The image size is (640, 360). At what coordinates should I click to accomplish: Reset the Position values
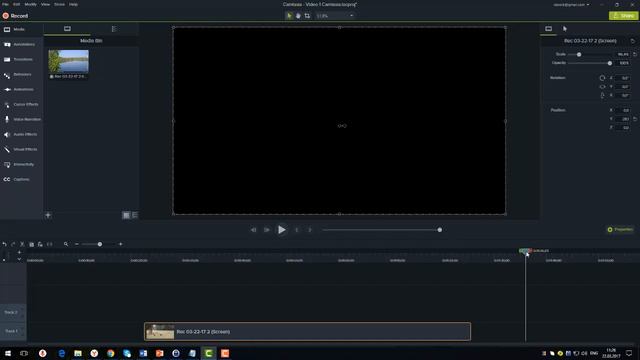(635, 119)
